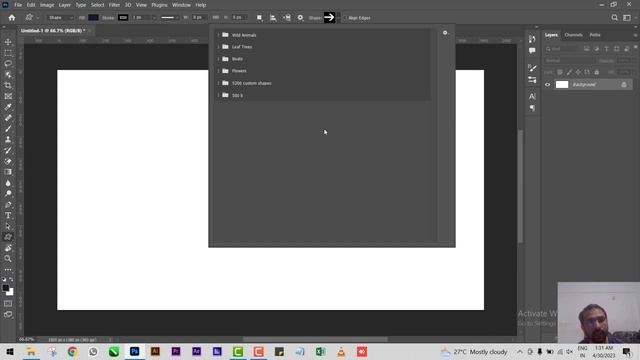The width and height of the screenshot is (640, 360).
Task: Open the layer blend mode dropdown
Action: coord(569,60)
